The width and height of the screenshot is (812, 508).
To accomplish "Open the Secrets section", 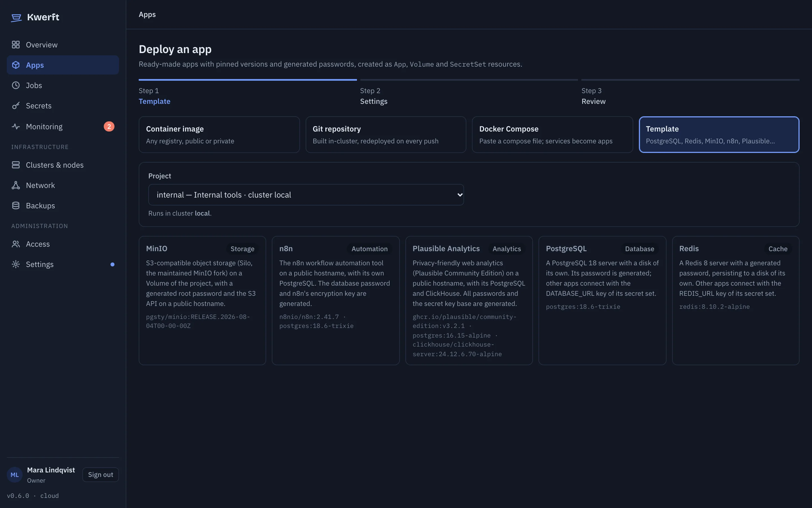I will 63,106.
